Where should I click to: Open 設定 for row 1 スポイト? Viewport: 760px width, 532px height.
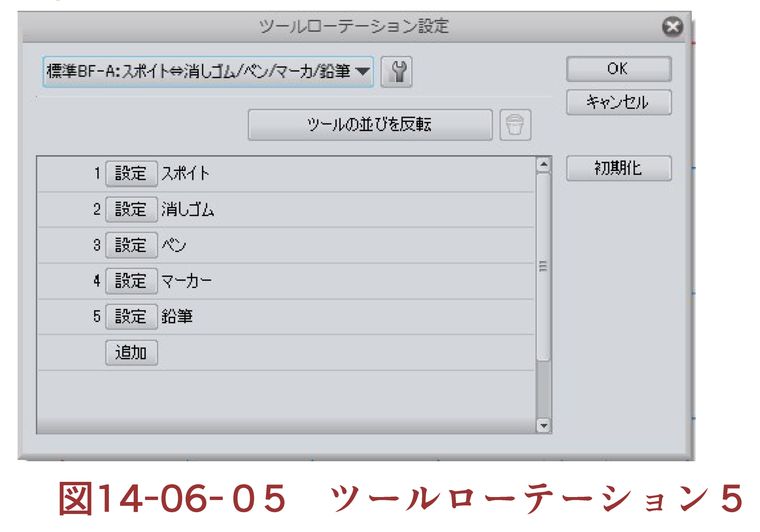click(x=131, y=174)
